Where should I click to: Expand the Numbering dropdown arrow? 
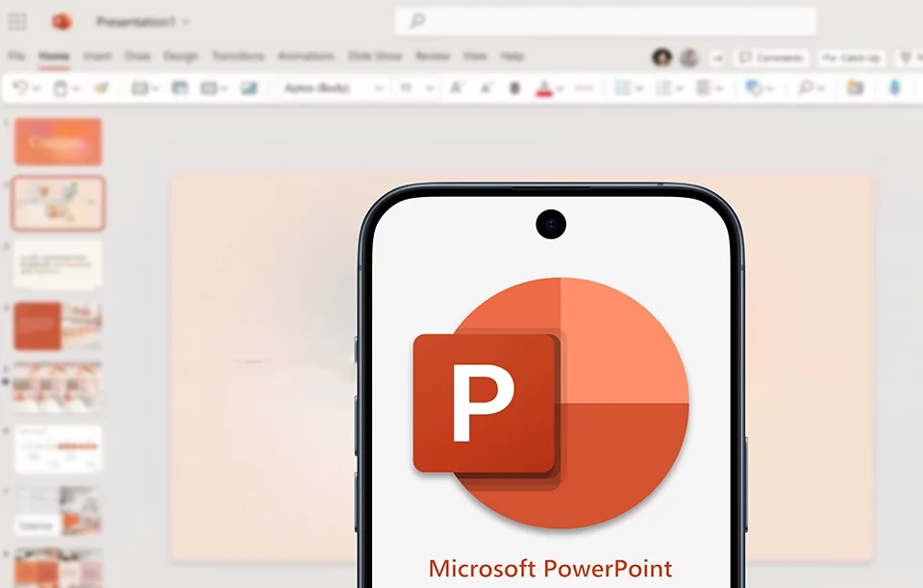tap(680, 88)
